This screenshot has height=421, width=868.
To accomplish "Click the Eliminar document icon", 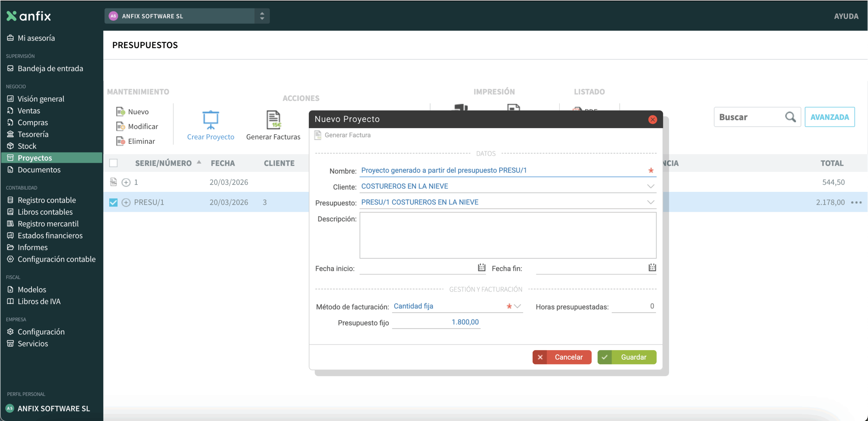I will coord(120,141).
